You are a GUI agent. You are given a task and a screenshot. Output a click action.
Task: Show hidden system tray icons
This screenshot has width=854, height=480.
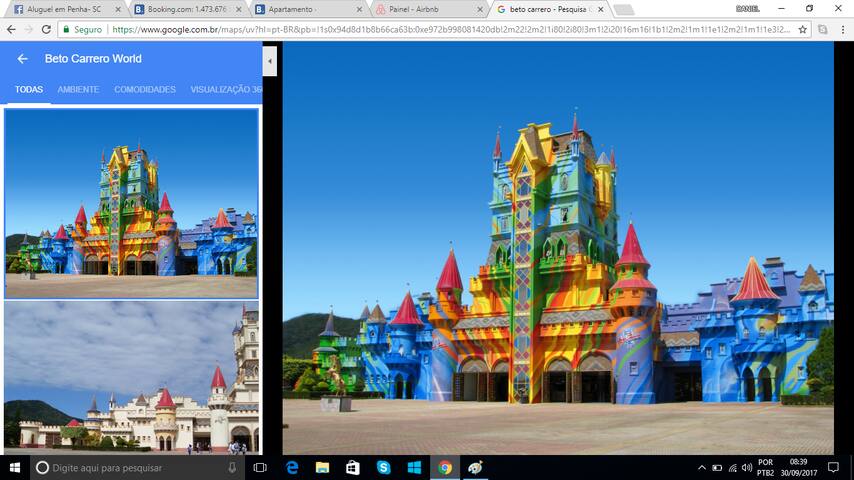click(702, 467)
